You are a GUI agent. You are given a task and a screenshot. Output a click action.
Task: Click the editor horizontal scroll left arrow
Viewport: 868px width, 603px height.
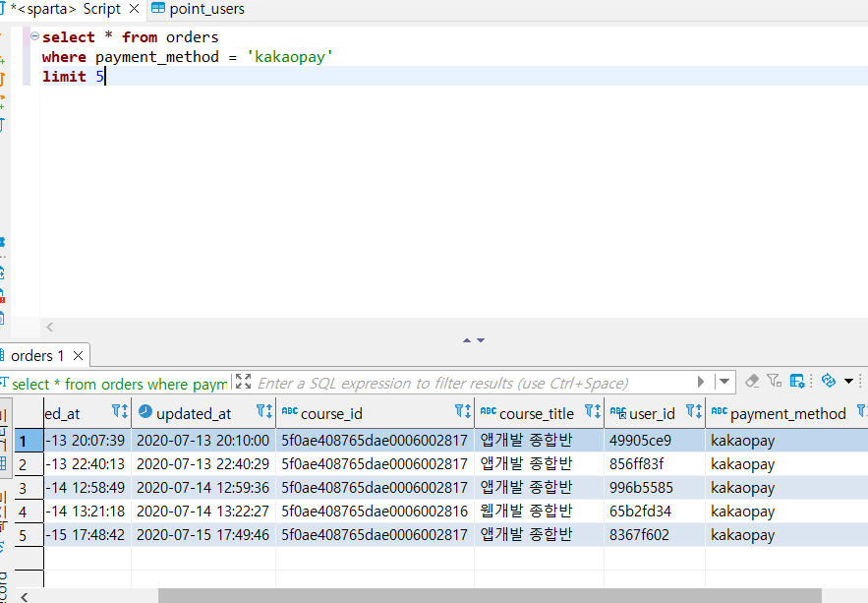click(x=50, y=327)
